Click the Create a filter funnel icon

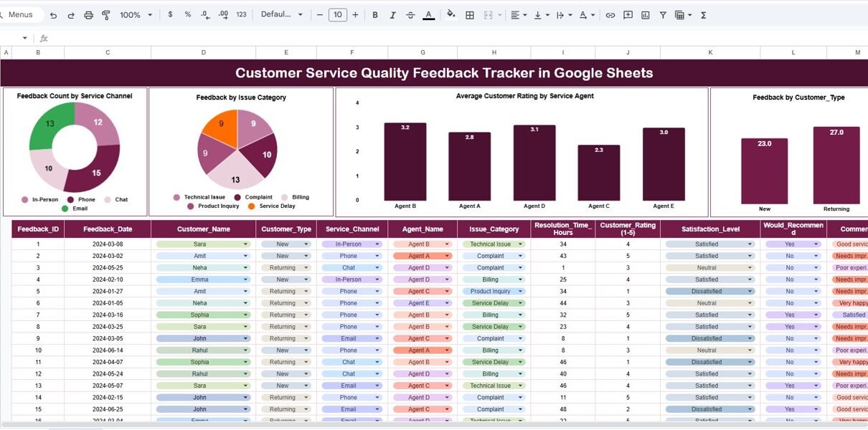pyautogui.click(x=662, y=15)
